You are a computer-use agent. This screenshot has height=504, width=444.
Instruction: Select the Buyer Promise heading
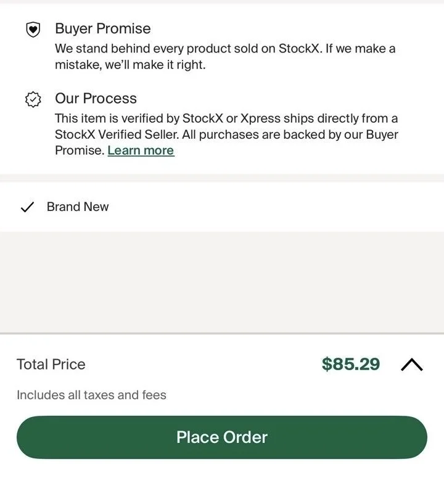102,28
